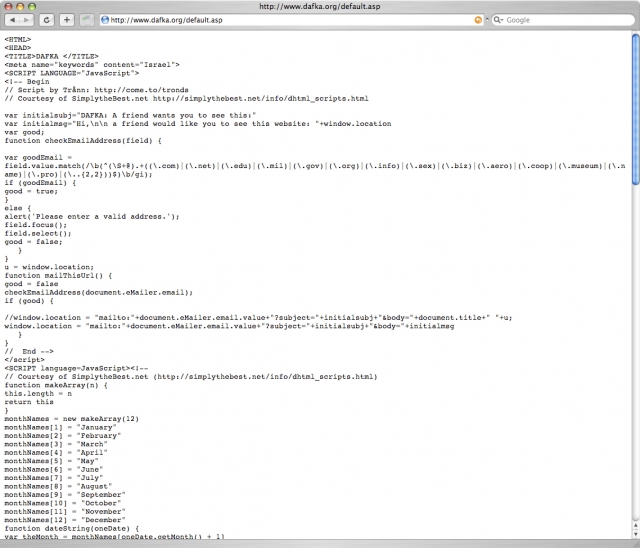Click the empty scrollbar track below the thumb

coord(634,350)
